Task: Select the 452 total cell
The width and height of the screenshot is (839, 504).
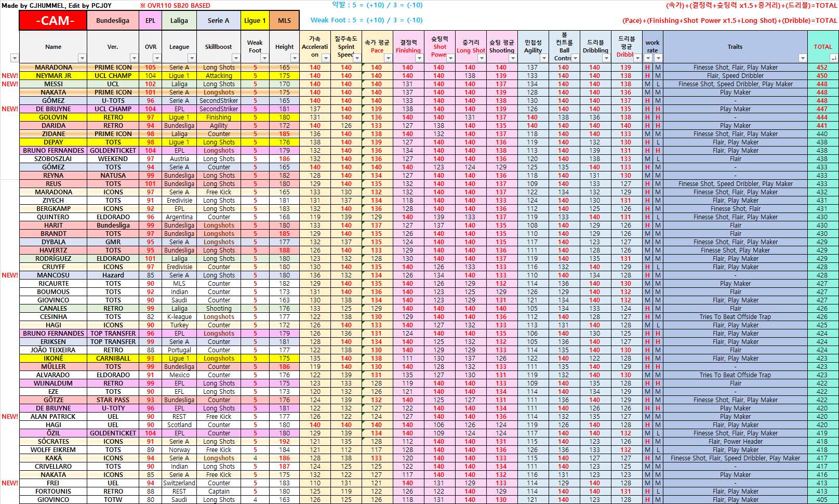Action: click(822, 68)
